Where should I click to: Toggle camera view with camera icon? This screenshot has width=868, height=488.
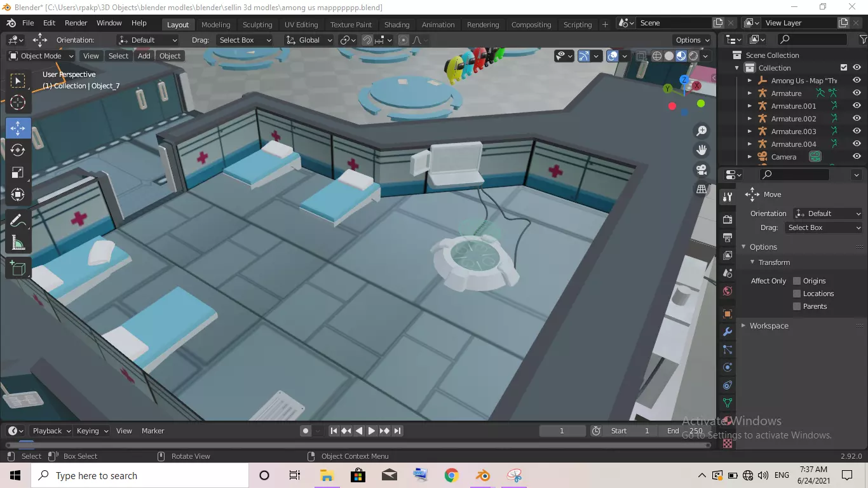702,170
